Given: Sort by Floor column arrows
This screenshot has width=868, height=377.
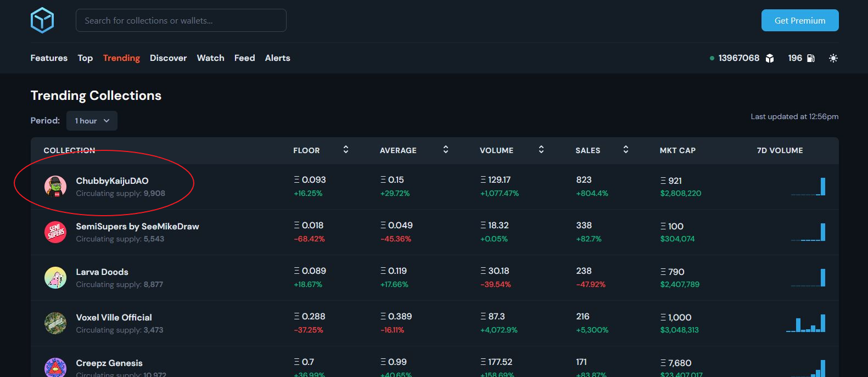Looking at the screenshot, I should [x=346, y=149].
